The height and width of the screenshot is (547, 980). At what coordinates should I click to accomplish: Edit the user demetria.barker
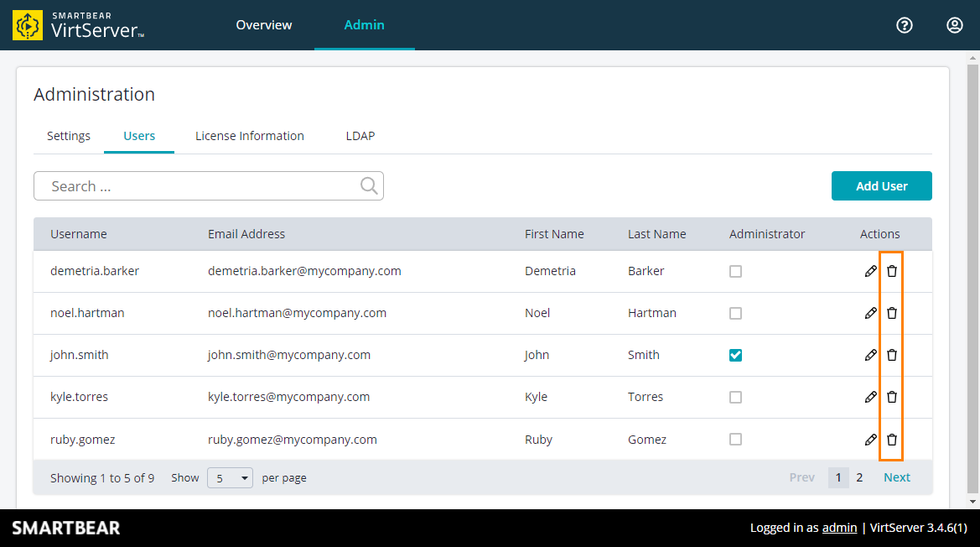871,270
